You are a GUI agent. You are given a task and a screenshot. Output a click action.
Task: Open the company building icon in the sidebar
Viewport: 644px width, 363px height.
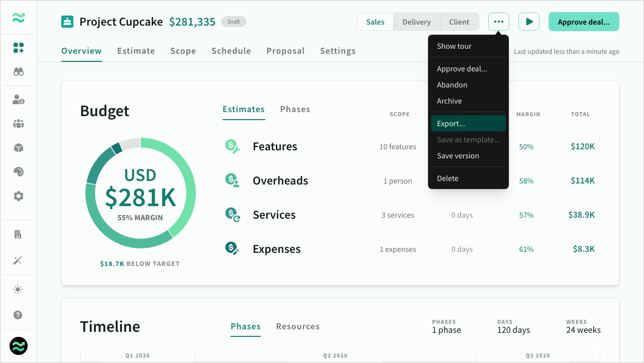18,234
